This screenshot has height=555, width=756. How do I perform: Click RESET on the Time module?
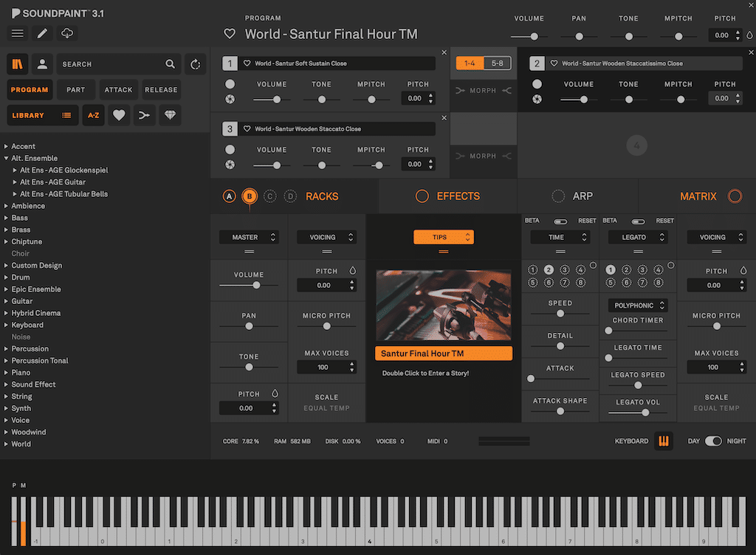pos(587,221)
